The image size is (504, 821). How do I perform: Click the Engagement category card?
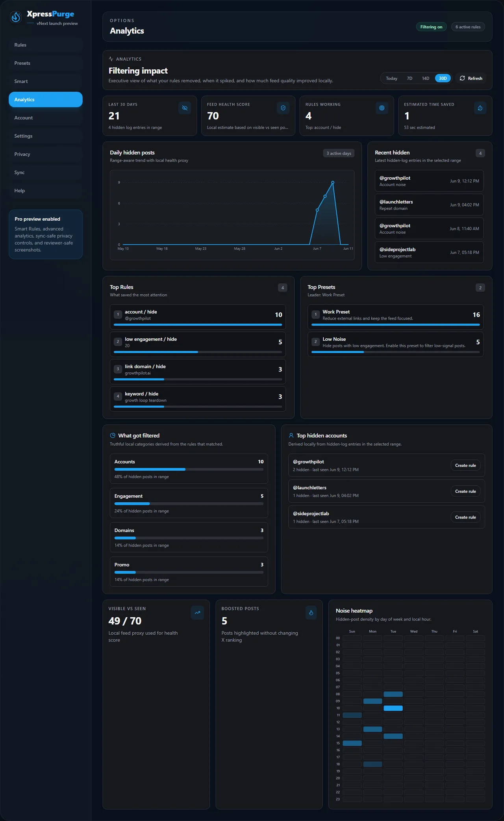[x=189, y=503]
